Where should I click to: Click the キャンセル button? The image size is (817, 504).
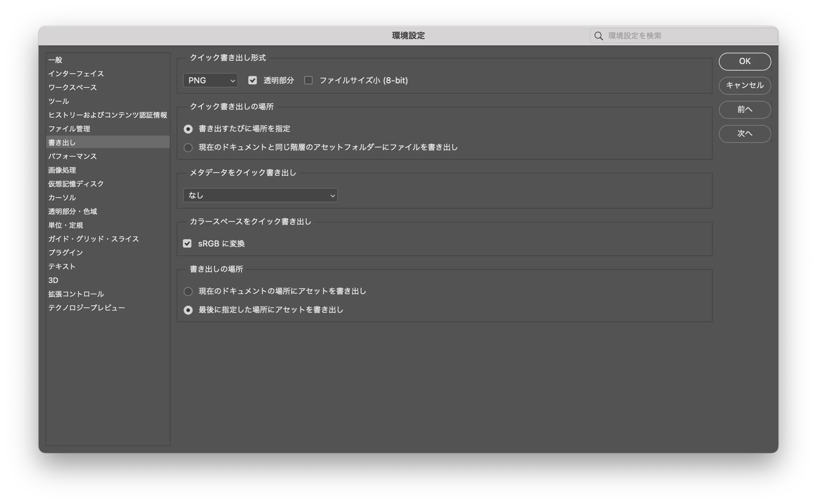coord(745,85)
